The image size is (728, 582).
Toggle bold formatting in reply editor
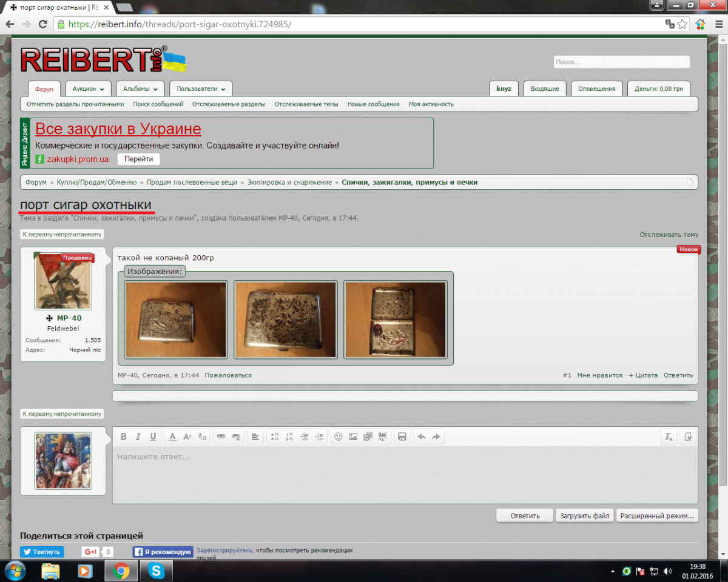click(x=124, y=436)
